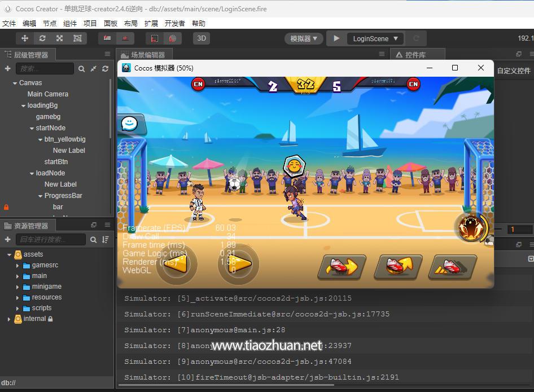Click the hierarchy search type magnifier icon
This screenshot has height=392, width=534.
pos(81,69)
